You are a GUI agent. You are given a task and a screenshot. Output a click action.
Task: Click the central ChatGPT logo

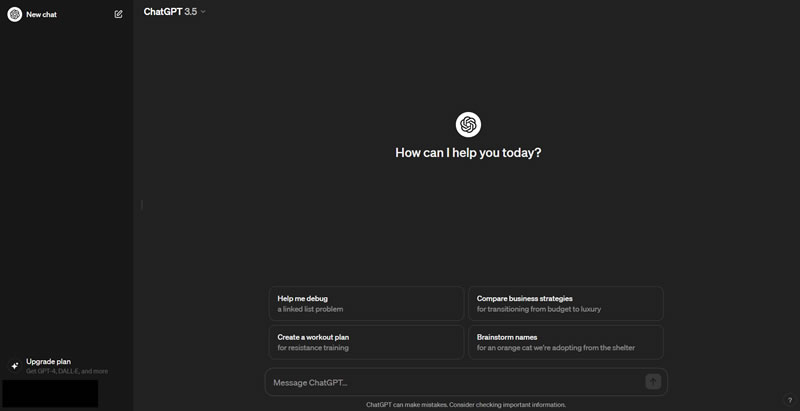point(468,124)
